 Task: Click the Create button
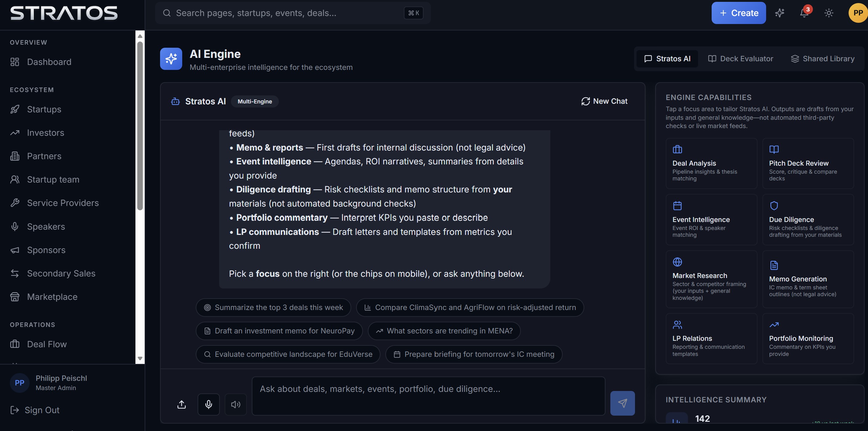coord(739,13)
